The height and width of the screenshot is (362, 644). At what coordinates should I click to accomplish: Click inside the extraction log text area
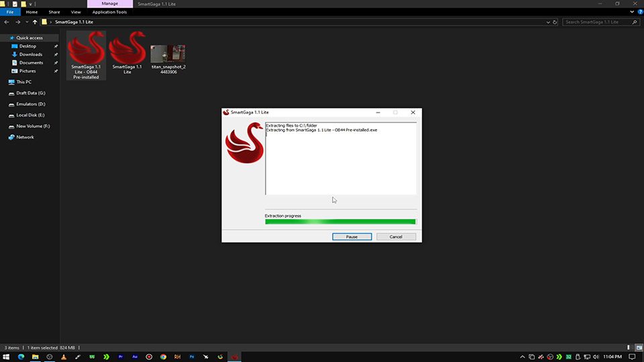(341, 158)
